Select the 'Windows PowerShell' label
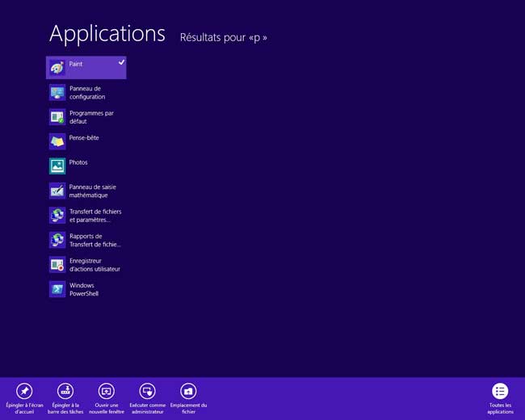 tap(84, 289)
